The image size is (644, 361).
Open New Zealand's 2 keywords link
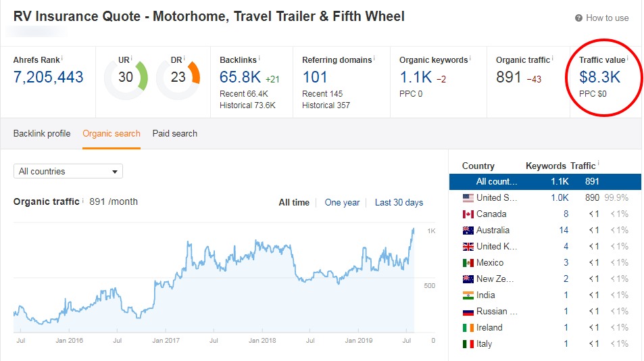(x=566, y=279)
